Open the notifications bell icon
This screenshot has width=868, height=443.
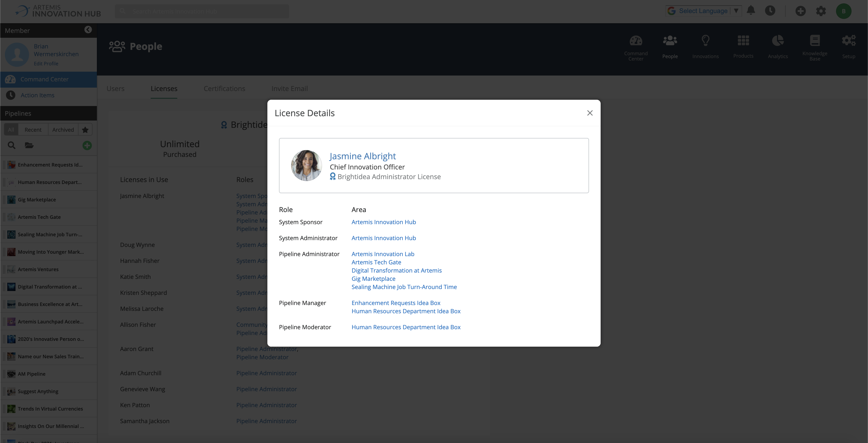click(x=751, y=10)
